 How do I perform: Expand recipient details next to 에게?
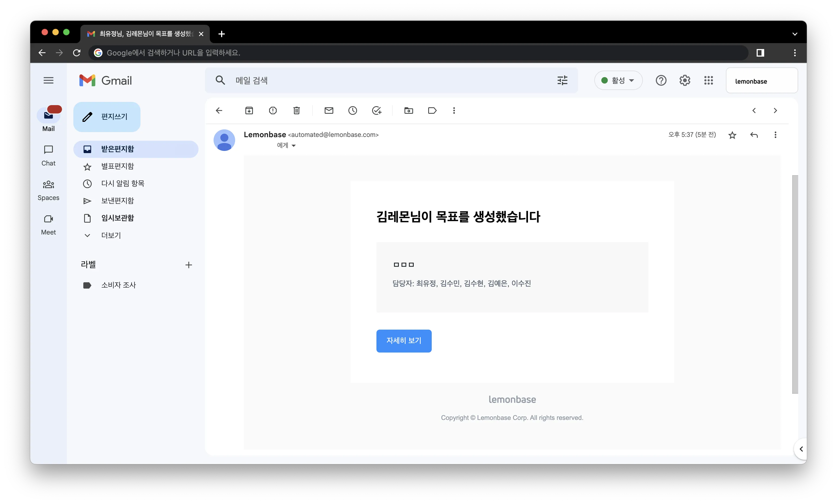[293, 145]
